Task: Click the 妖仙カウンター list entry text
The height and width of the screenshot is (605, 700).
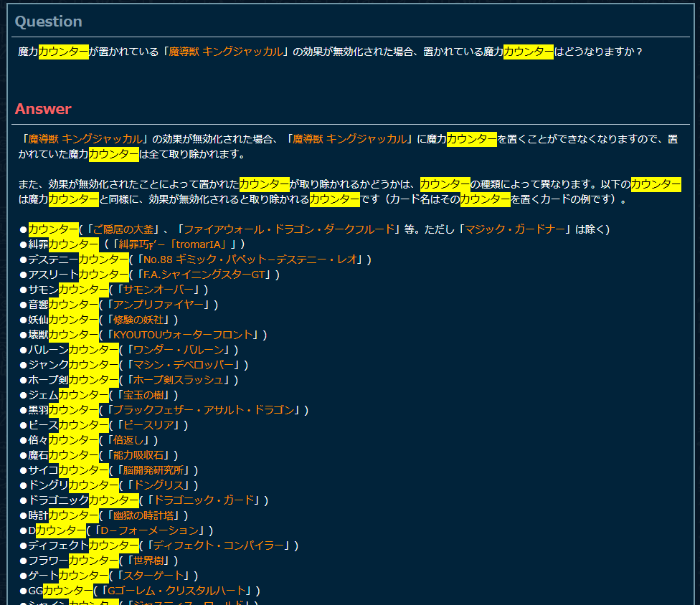Action: coord(63,320)
